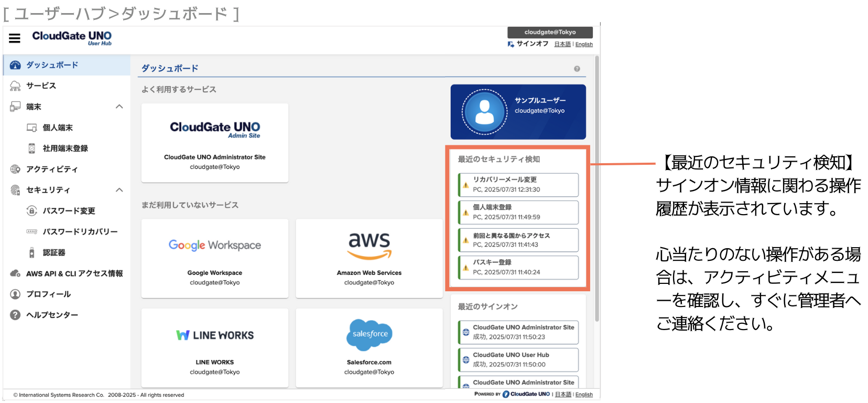This screenshot has width=868, height=403.
Task: Click the サービス sidebar icon
Action: (x=15, y=86)
